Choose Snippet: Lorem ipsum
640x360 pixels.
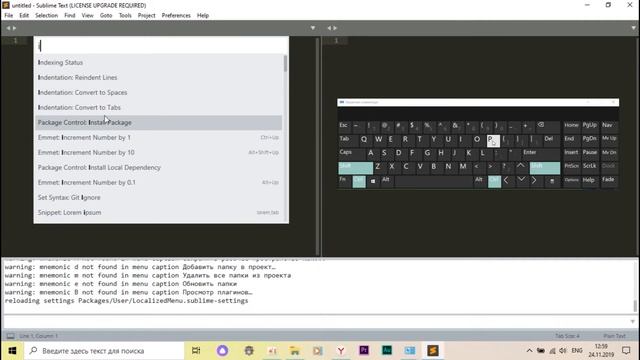(158, 213)
